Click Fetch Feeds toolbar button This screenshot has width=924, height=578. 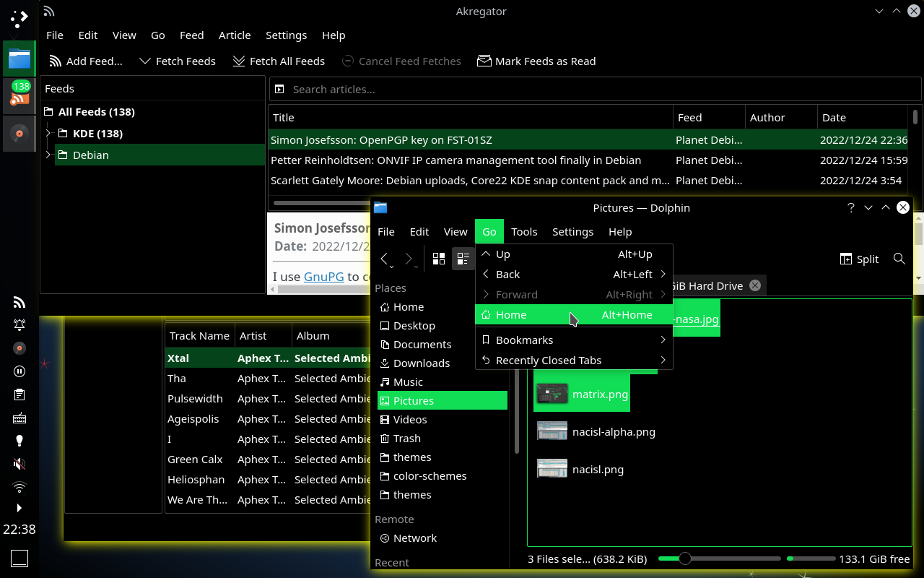pos(177,61)
